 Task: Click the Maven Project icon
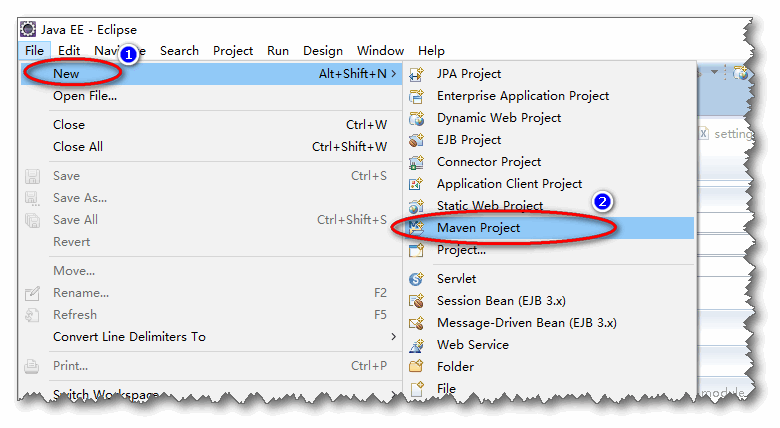tap(416, 227)
